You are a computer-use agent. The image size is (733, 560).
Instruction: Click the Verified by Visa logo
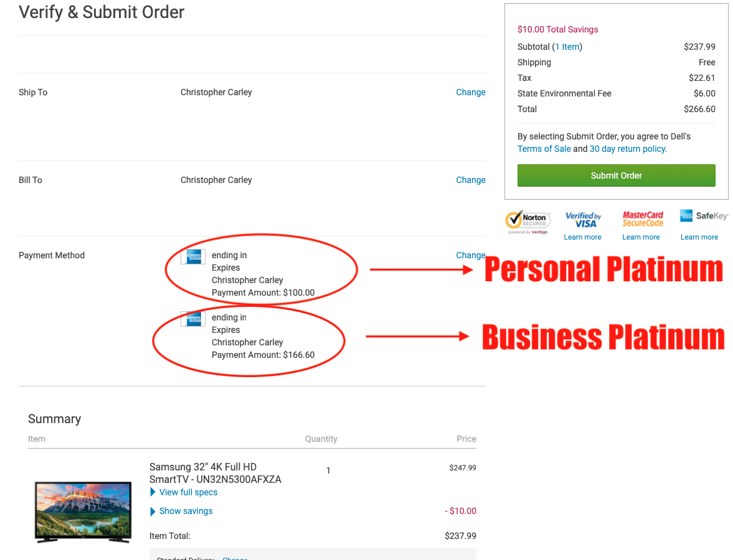click(583, 220)
